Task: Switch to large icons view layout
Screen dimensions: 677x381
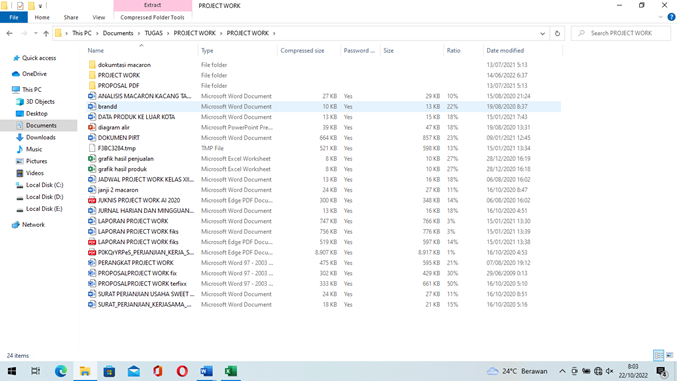Action: click(x=670, y=355)
